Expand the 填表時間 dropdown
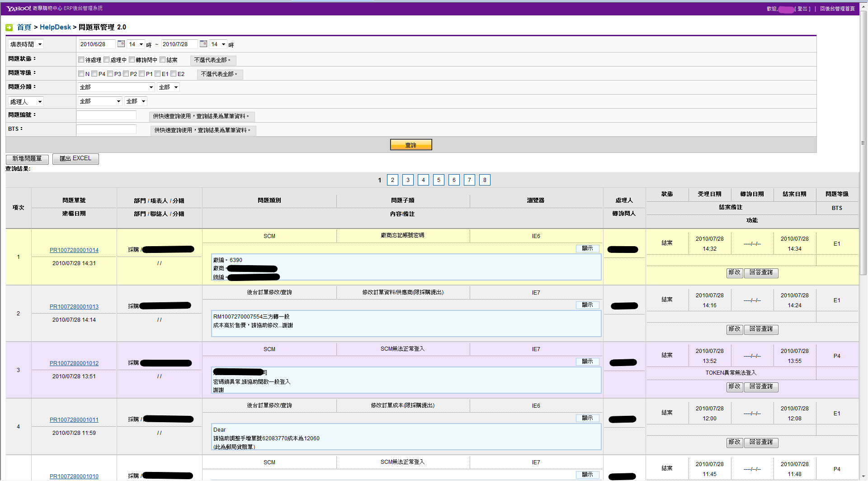Image resolution: width=868 pixels, height=481 pixels. point(26,44)
